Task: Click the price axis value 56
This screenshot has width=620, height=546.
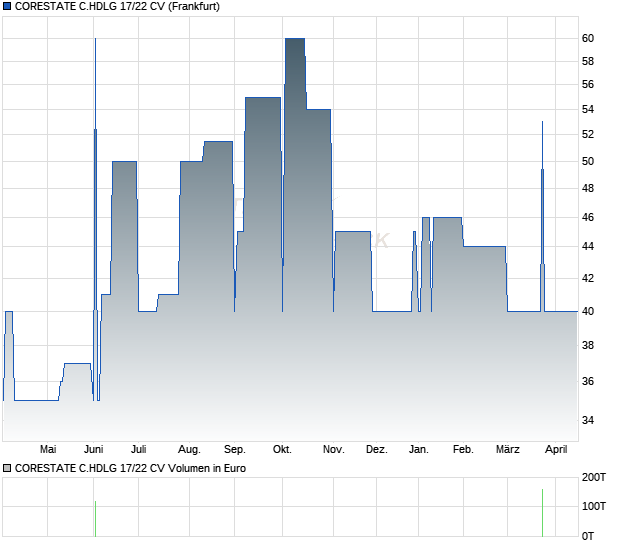Action: point(588,84)
